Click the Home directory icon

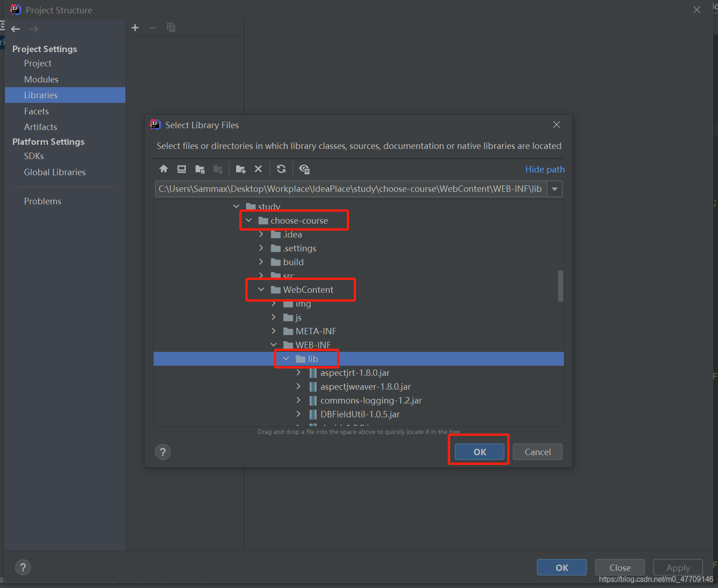164,169
